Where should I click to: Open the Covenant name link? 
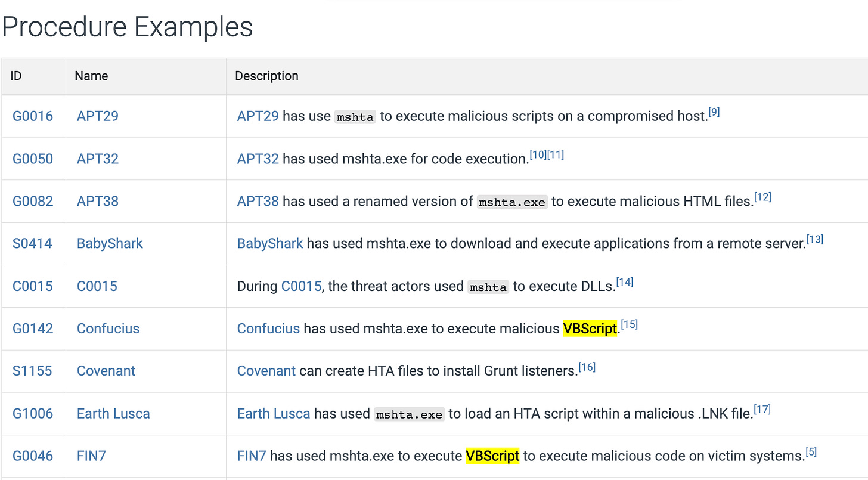pyautogui.click(x=106, y=371)
